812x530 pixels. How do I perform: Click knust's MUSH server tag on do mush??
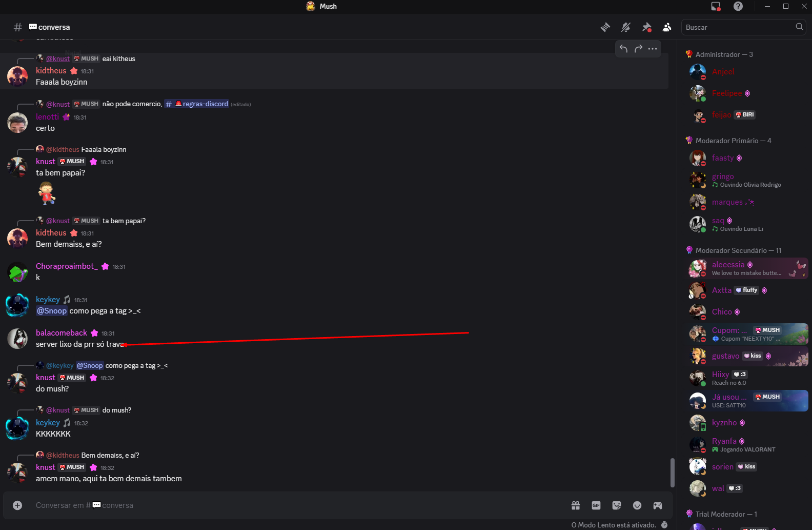(72, 378)
